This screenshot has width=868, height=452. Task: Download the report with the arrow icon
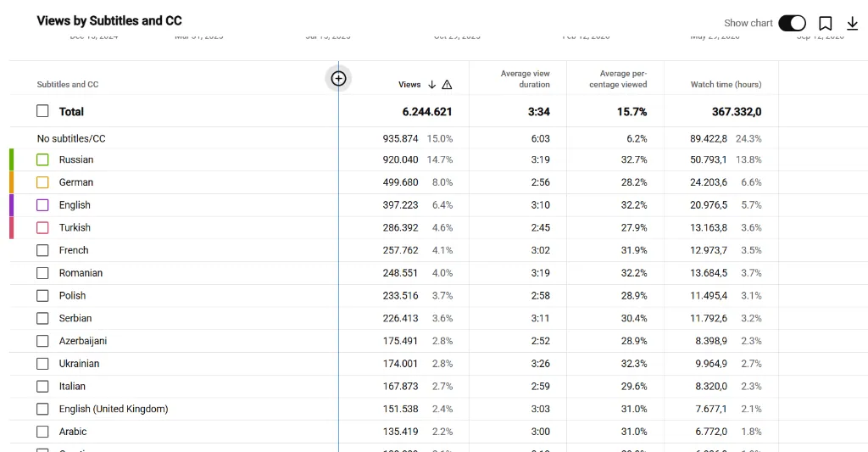click(x=852, y=23)
